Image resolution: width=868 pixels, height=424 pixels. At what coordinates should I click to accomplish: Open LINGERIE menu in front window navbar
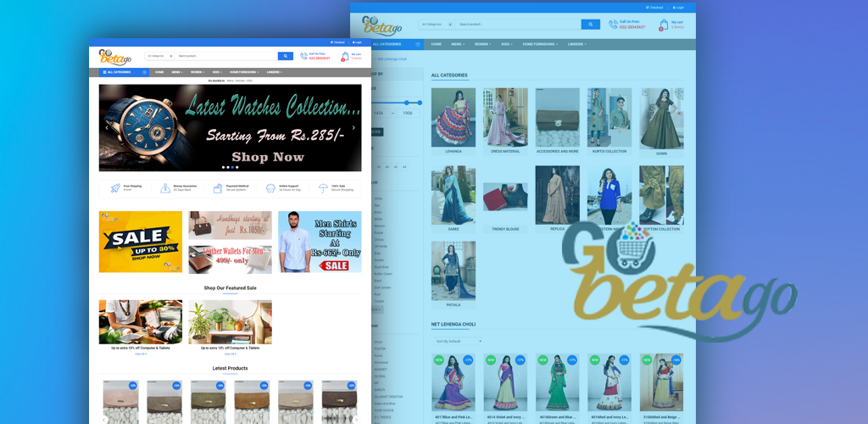pos(274,72)
